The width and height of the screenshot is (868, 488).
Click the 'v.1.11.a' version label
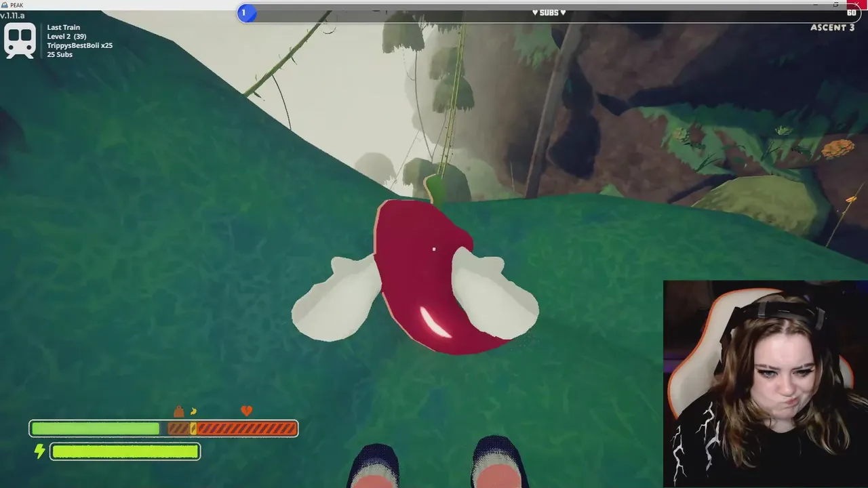(12, 16)
